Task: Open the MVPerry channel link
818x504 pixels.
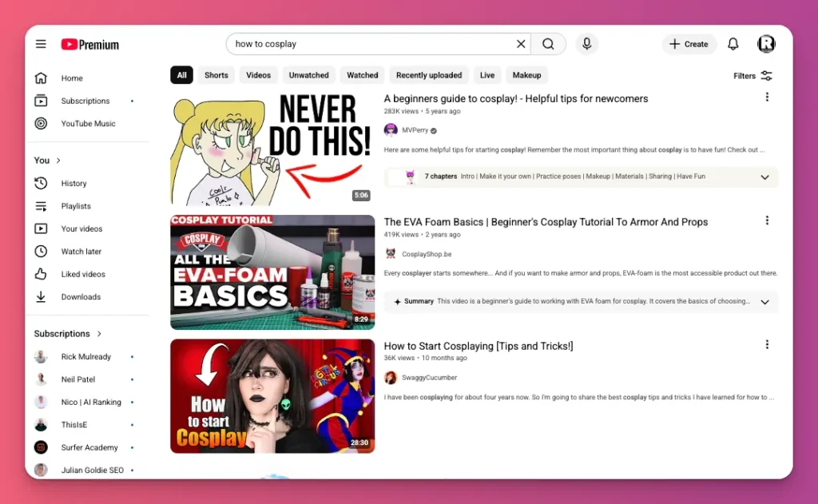Action: pyautogui.click(x=415, y=129)
